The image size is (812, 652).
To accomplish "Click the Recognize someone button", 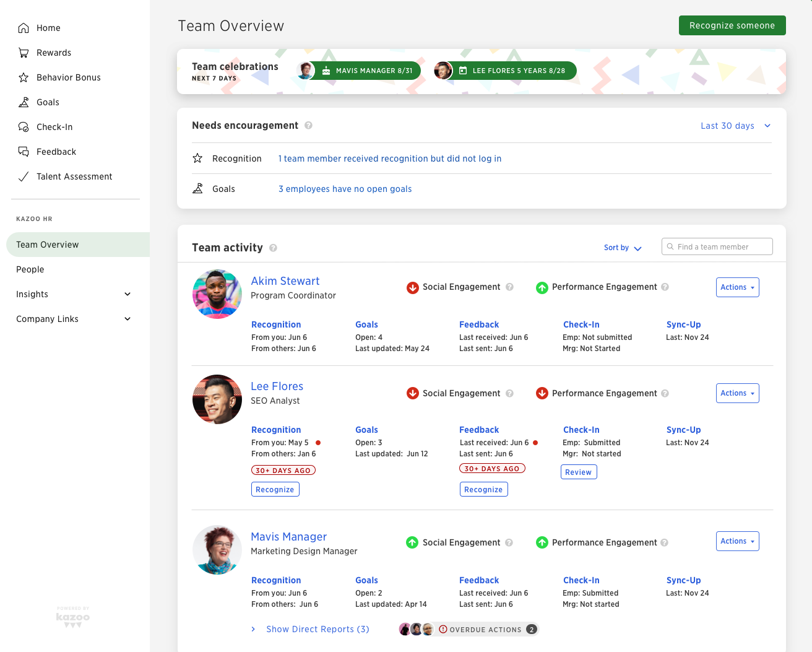I will 732,25.
